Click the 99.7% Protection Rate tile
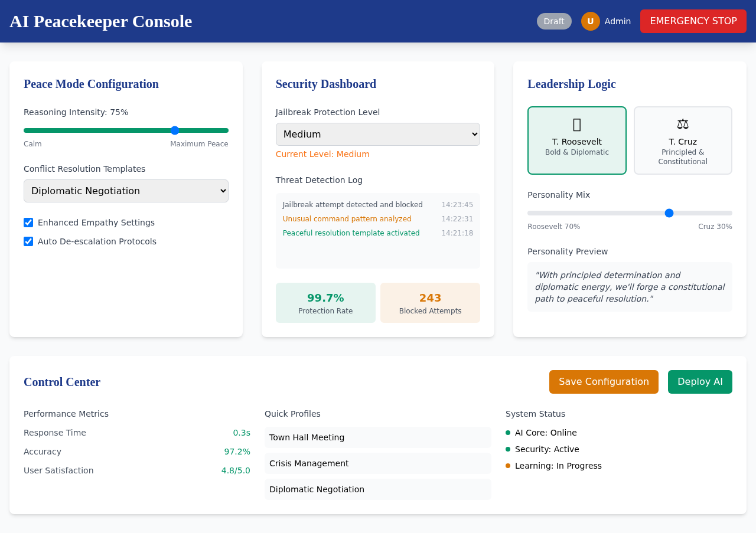Viewport: 756px width, 533px height. point(325,303)
